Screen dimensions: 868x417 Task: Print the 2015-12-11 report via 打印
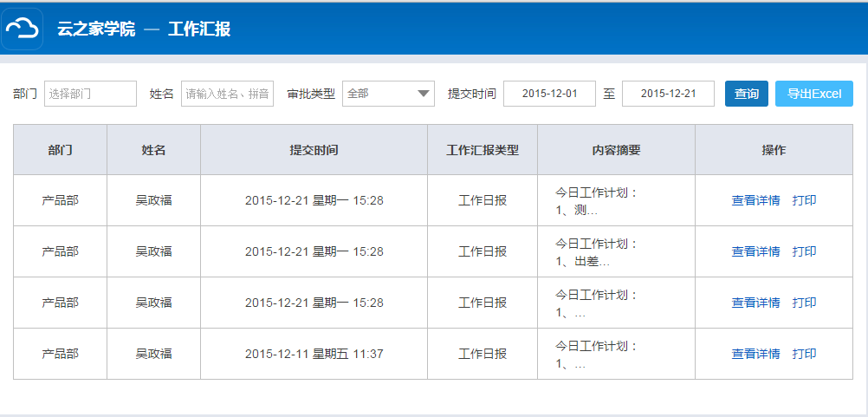point(804,354)
